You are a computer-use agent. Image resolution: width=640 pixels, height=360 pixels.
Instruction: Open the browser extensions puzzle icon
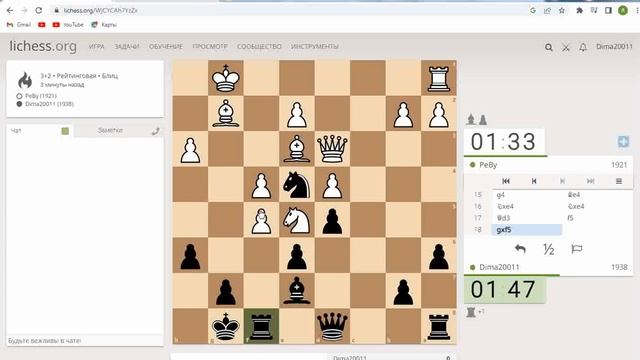pyautogui.click(x=579, y=11)
